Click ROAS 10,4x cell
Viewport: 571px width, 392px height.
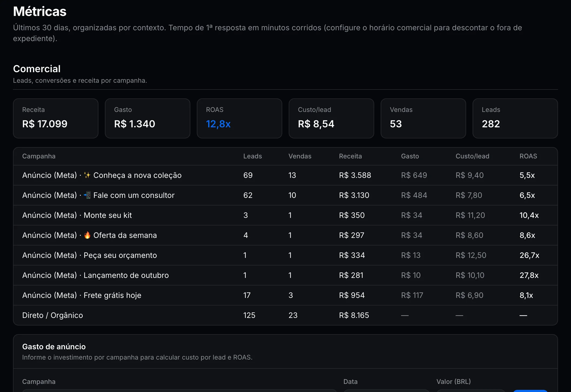point(529,215)
